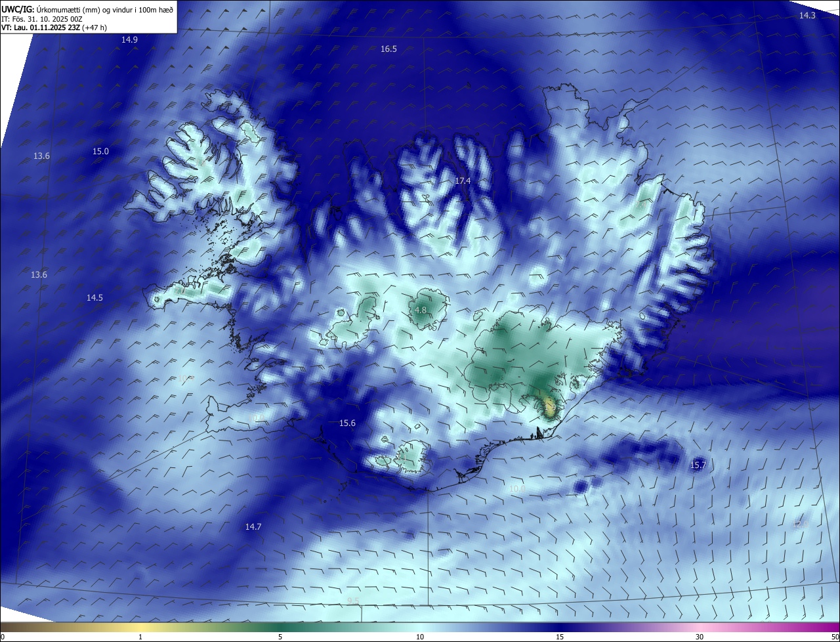Click the 16.5 value label
This screenshot has height=642, width=840.
click(x=388, y=49)
